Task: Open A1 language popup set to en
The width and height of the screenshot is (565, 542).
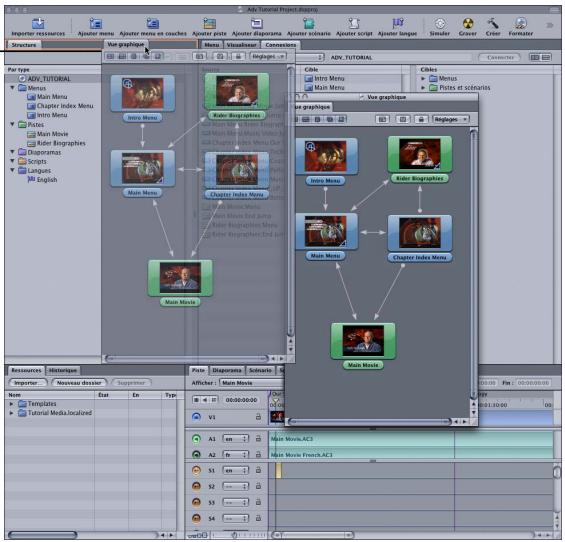Action: click(236, 439)
